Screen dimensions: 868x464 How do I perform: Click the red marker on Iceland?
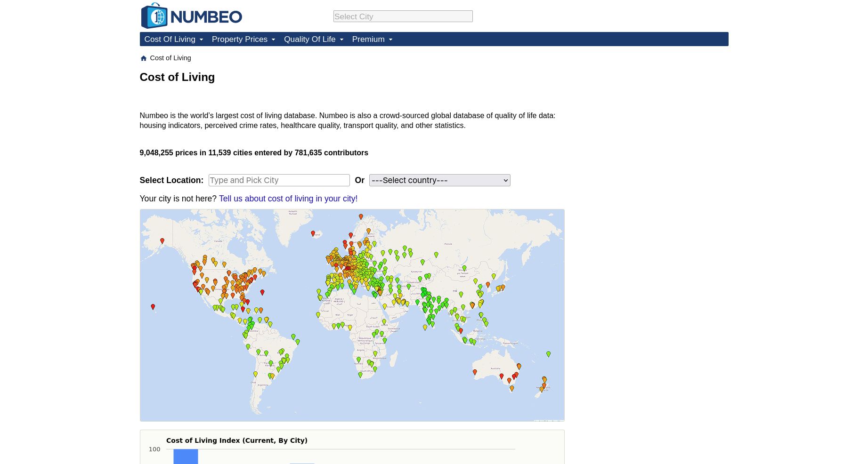(313, 233)
